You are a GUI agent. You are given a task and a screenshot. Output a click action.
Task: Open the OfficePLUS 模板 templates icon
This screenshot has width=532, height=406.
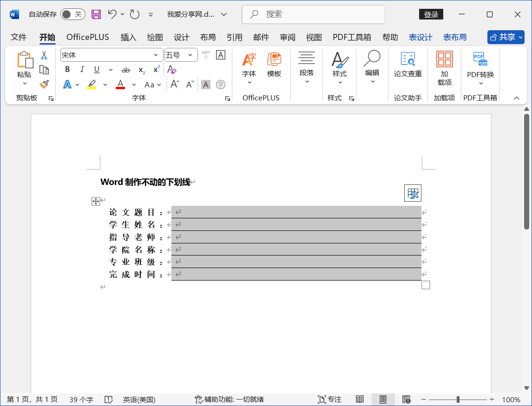click(x=274, y=65)
